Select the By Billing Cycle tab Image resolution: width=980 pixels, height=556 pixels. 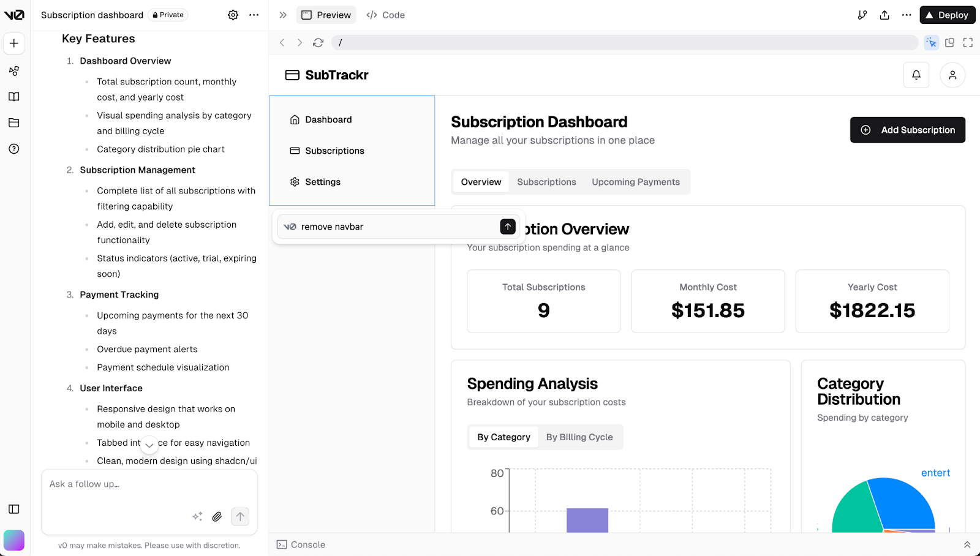click(x=579, y=437)
